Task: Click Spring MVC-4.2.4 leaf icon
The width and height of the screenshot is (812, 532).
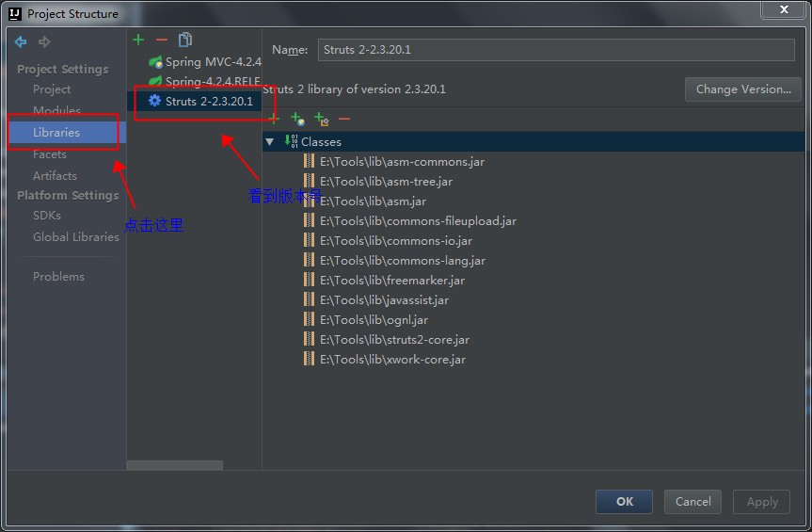Action: click(155, 62)
